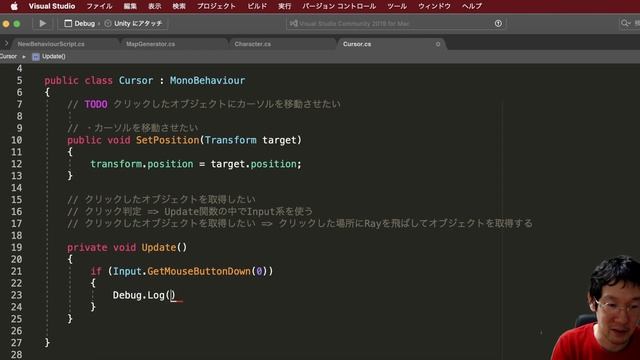Click GetMouseButtonDown in line 21
Image resolution: width=640 pixels, height=360 pixels.
[199, 271]
